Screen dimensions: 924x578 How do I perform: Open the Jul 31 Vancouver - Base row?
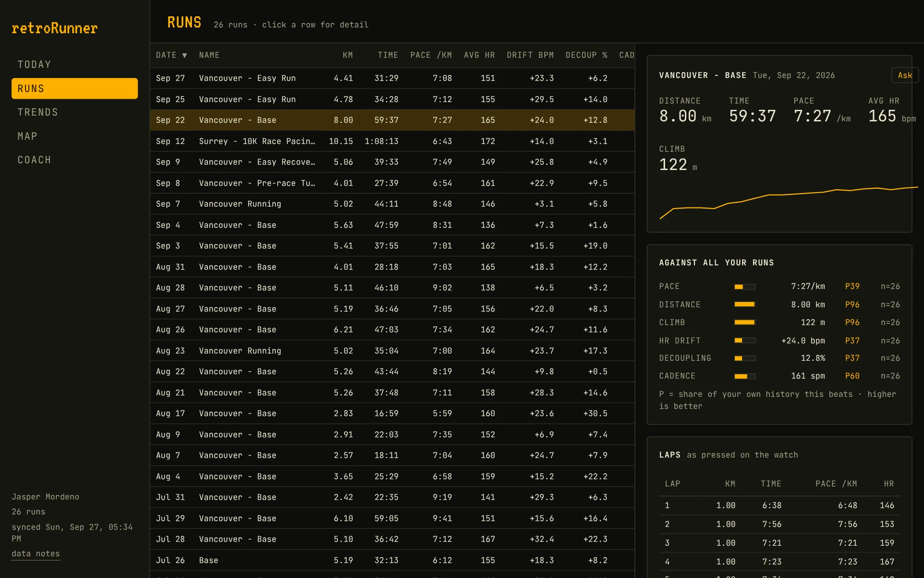coord(392,497)
